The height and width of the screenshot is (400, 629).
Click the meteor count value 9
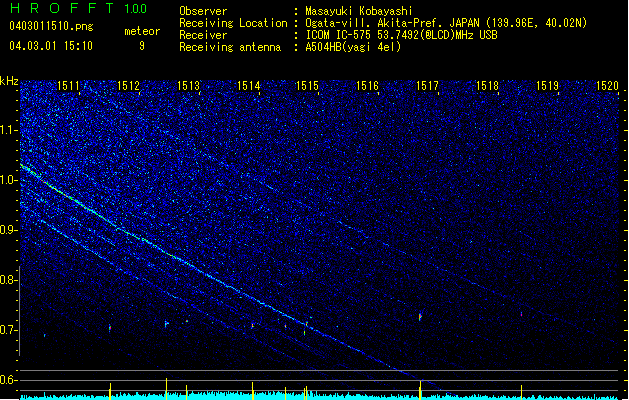pyautogui.click(x=142, y=46)
